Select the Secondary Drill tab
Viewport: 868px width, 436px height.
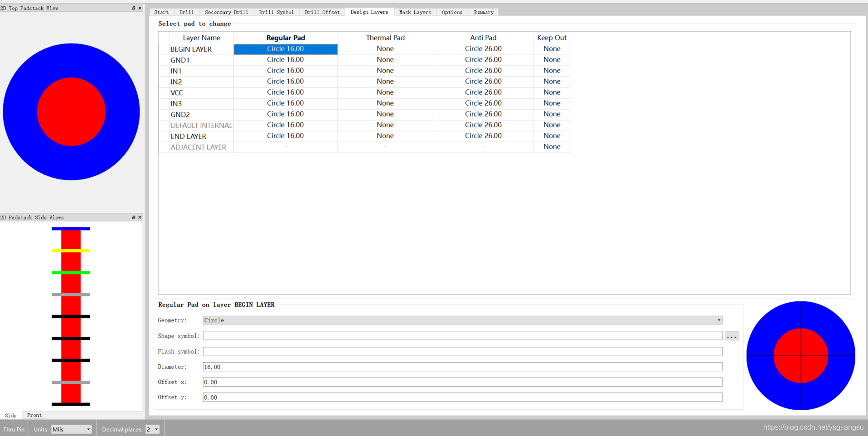[226, 12]
